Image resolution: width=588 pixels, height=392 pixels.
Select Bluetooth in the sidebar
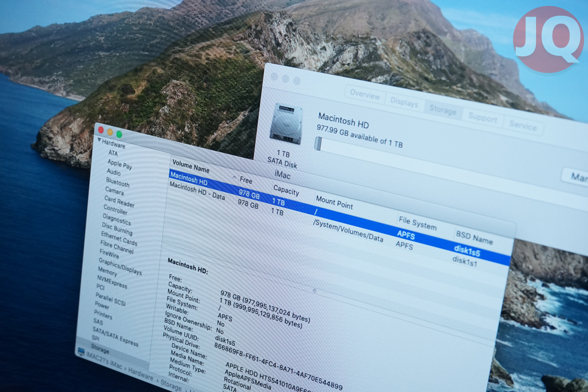pos(118,182)
